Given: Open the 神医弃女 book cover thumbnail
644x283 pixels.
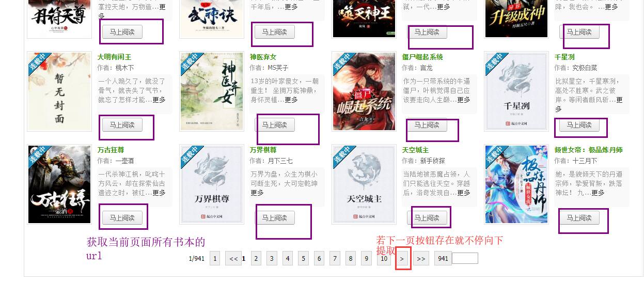Looking at the screenshot, I should coord(211,91).
